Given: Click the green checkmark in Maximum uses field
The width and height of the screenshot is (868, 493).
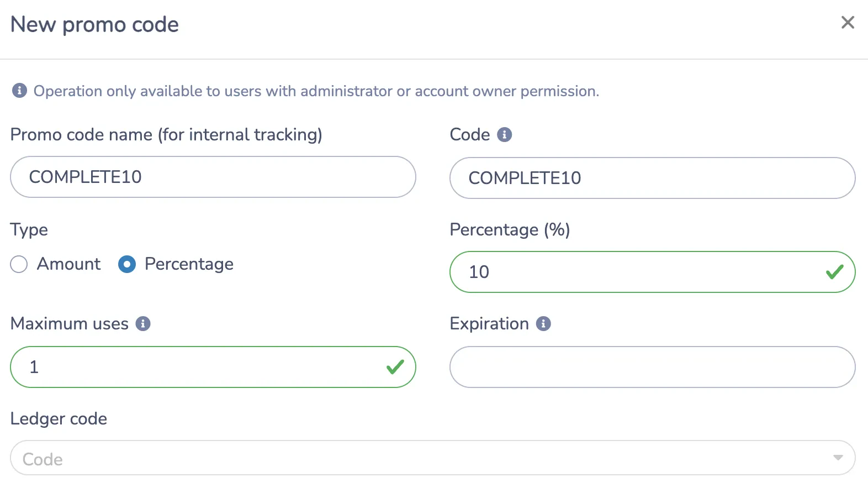Looking at the screenshot, I should (x=395, y=367).
